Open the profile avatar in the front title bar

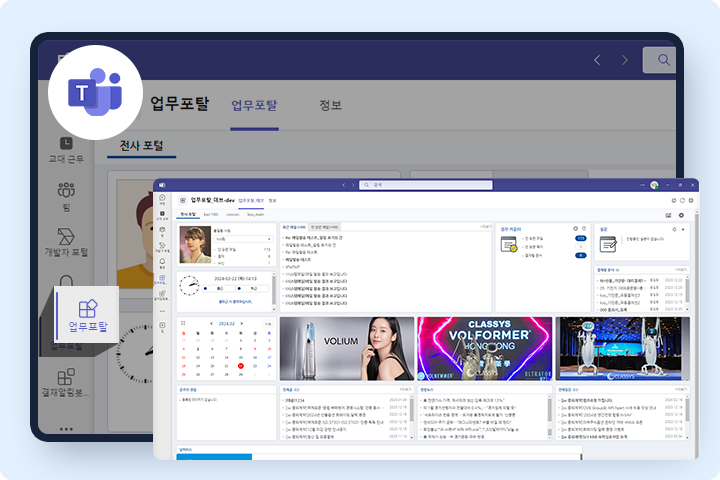(x=654, y=185)
